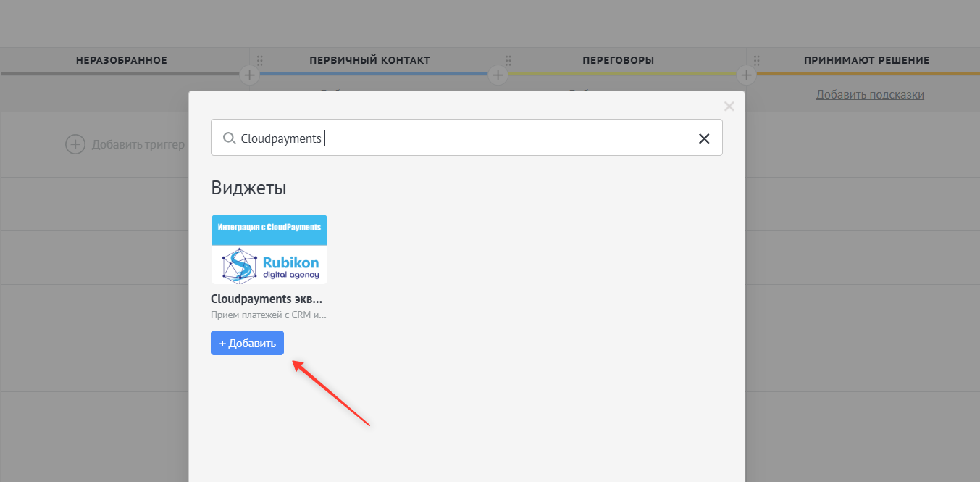Add stage after Переговоры via plus icon

(745, 75)
